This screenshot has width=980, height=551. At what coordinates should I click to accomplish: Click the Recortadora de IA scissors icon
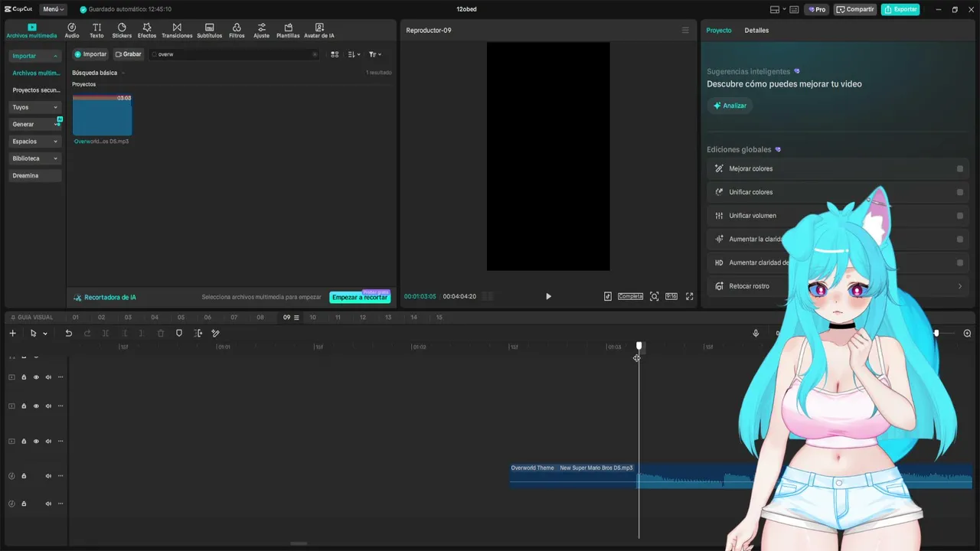[x=77, y=297]
